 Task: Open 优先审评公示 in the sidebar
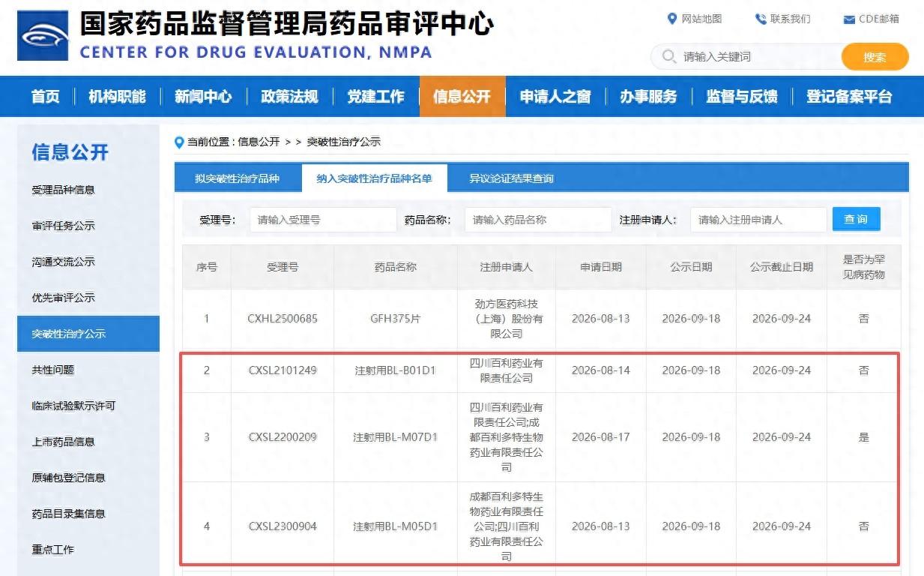click(x=64, y=298)
